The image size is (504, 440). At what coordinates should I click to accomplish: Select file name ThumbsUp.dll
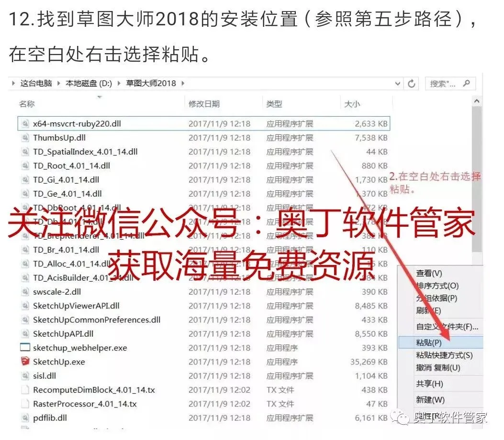coord(59,138)
